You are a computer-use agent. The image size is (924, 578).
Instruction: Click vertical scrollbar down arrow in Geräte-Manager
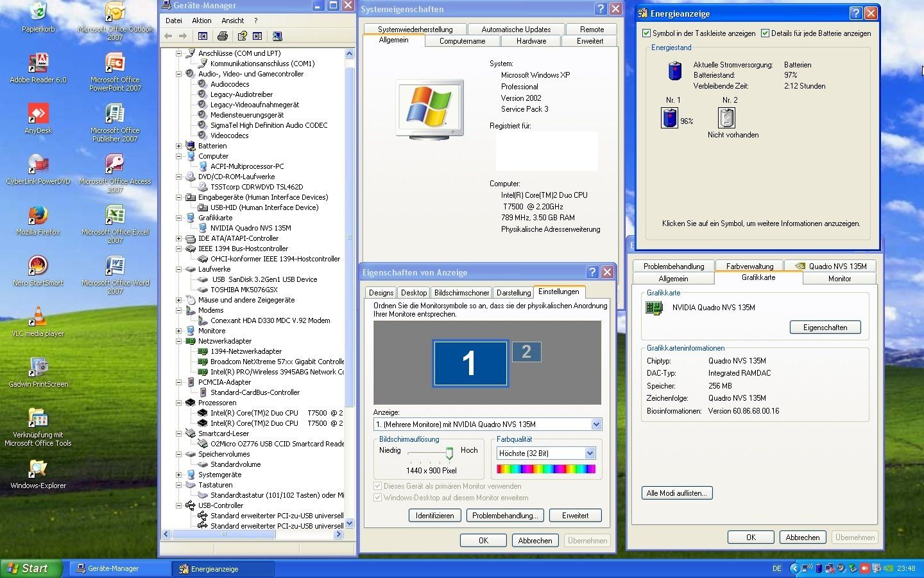click(x=349, y=523)
